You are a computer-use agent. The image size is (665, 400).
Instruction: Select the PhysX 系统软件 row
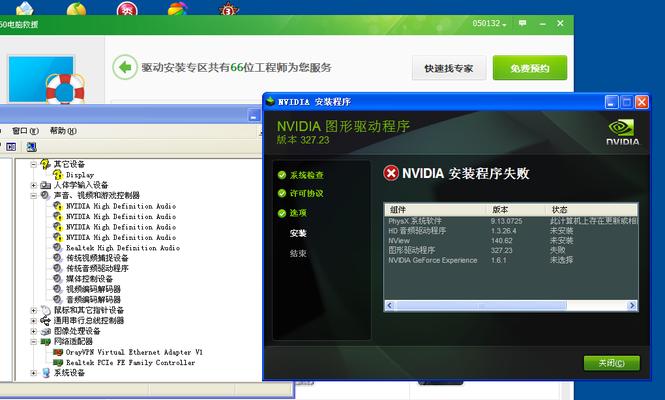point(511,221)
